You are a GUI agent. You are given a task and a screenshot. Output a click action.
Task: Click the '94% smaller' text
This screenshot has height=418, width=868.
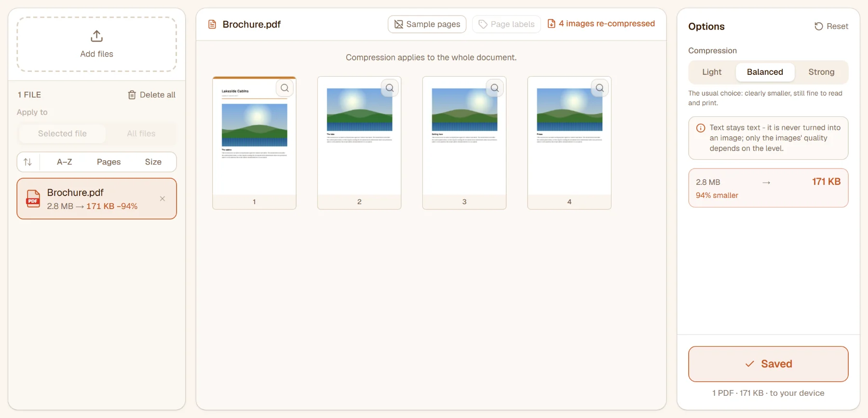pos(717,195)
